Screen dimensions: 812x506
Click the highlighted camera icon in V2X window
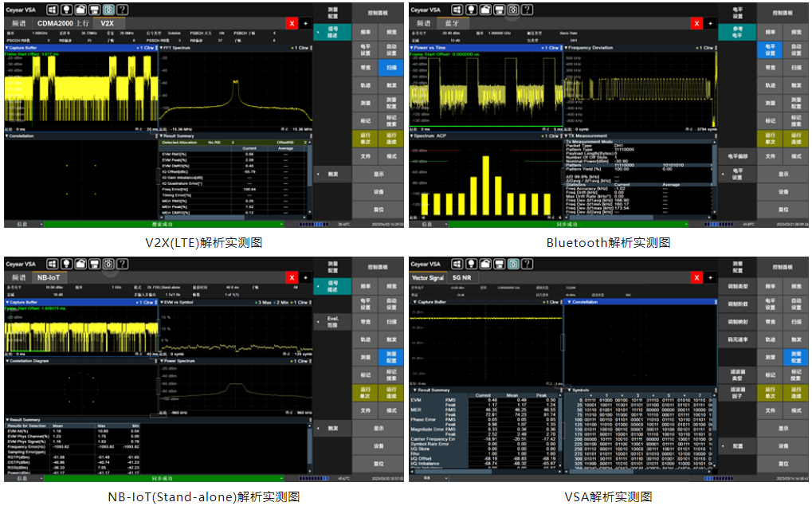(x=108, y=10)
